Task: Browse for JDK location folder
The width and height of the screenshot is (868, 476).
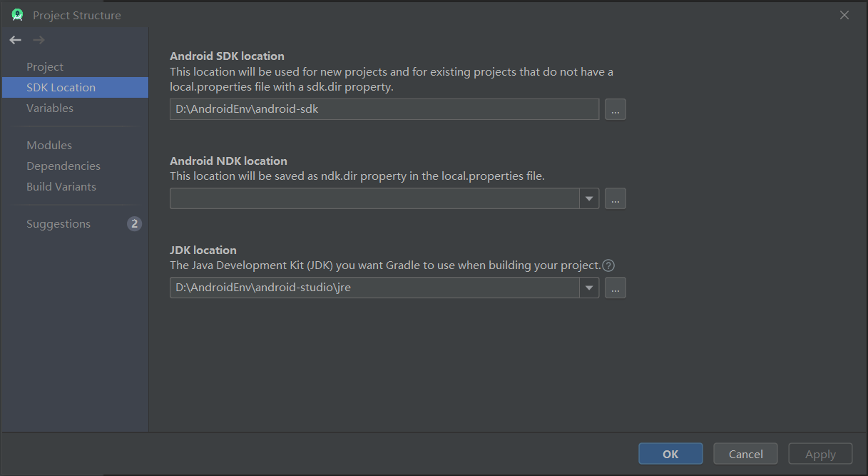Action: (616, 288)
